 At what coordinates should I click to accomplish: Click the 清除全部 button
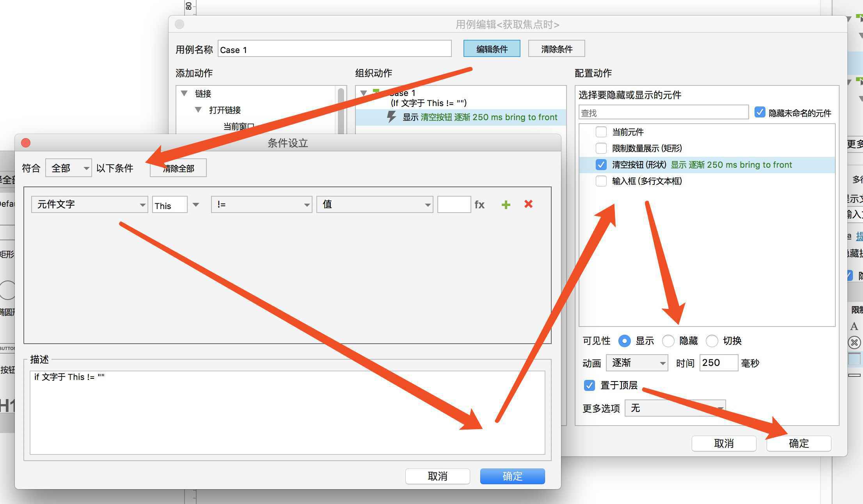178,168
